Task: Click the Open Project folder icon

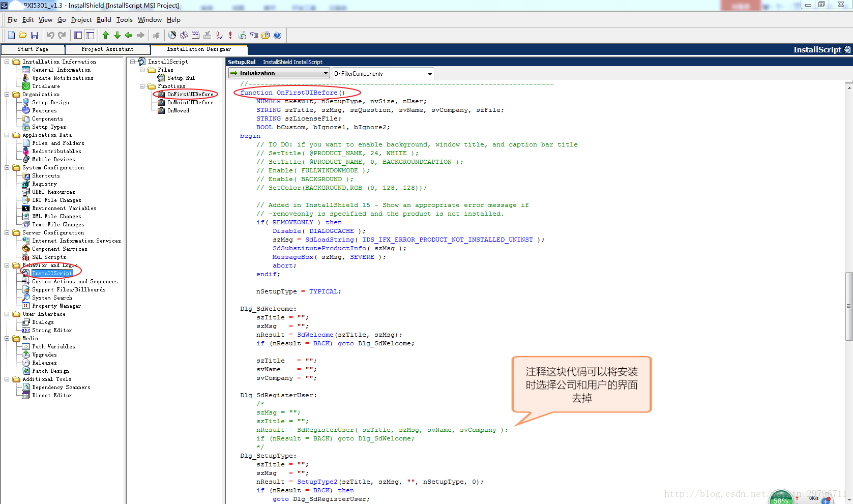Action: 23,35
